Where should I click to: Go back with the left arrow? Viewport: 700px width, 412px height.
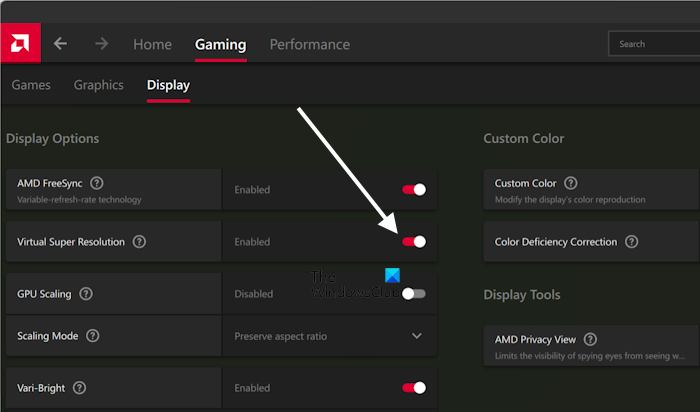click(x=61, y=44)
